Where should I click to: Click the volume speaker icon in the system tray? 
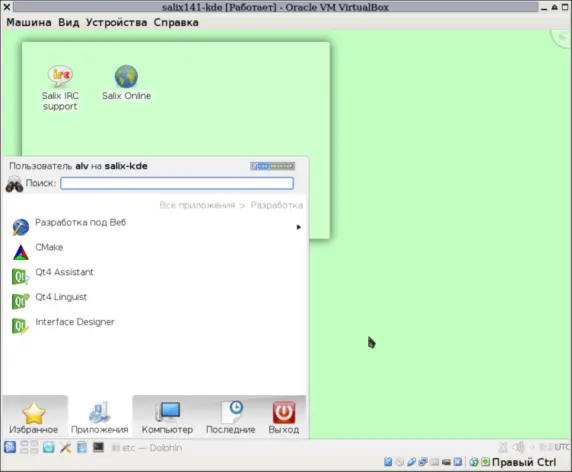click(518, 447)
